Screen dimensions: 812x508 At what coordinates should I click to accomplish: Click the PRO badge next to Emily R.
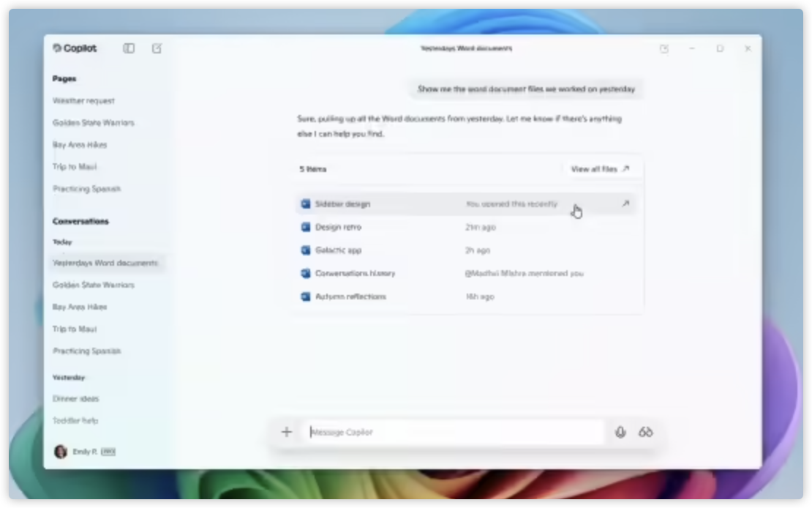108,452
